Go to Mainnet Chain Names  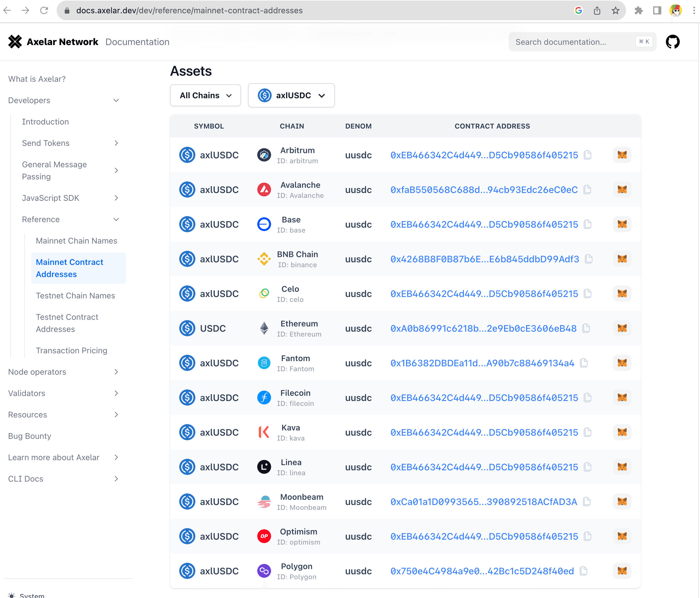[76, 241]
